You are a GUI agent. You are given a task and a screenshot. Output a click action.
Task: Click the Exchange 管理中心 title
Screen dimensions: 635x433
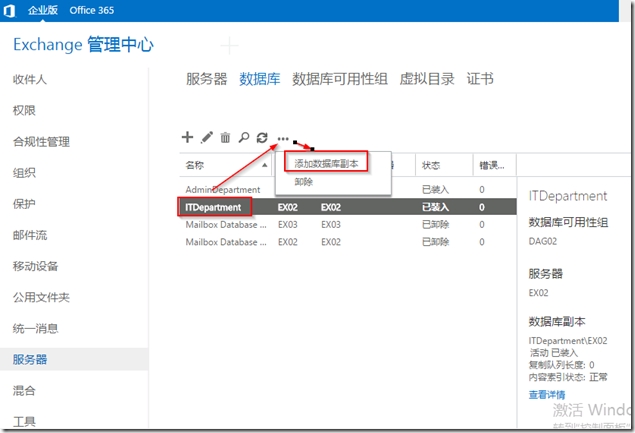pos(83,44)
